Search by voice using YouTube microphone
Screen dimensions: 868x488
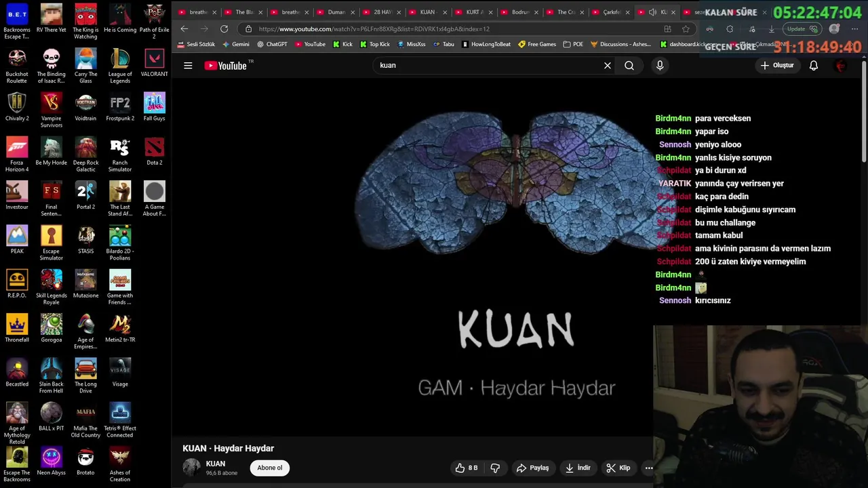pos(660,65)
